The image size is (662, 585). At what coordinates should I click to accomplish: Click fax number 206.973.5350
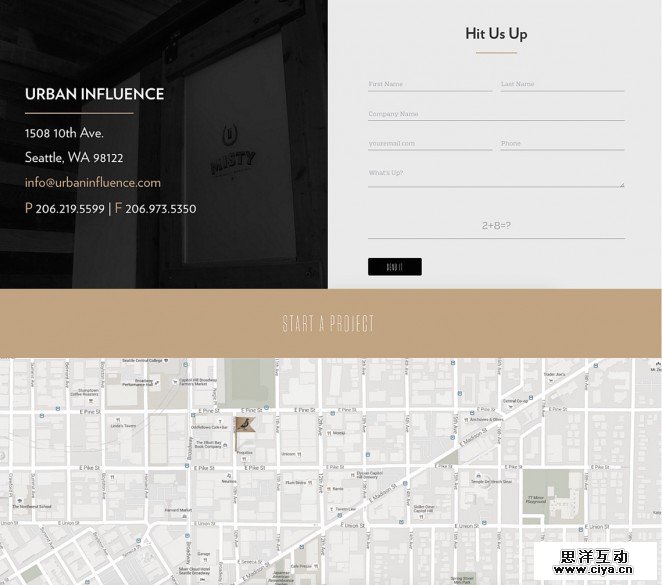click(x=160, y=209)
